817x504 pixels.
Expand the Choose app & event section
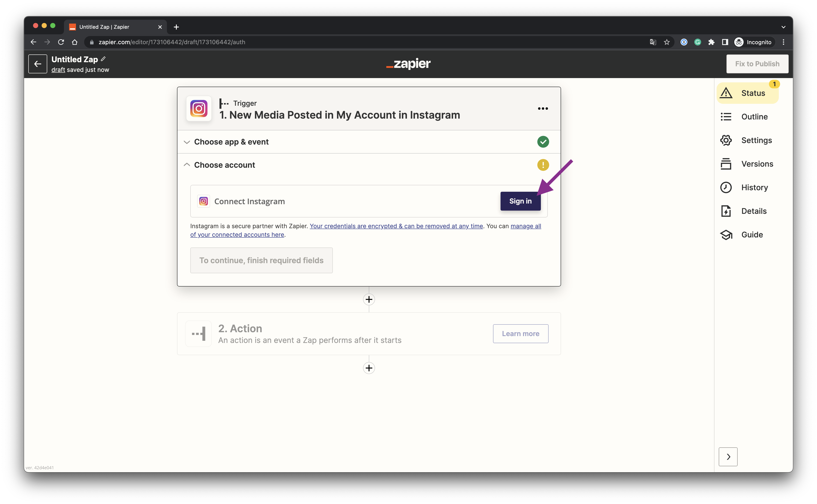368,142
